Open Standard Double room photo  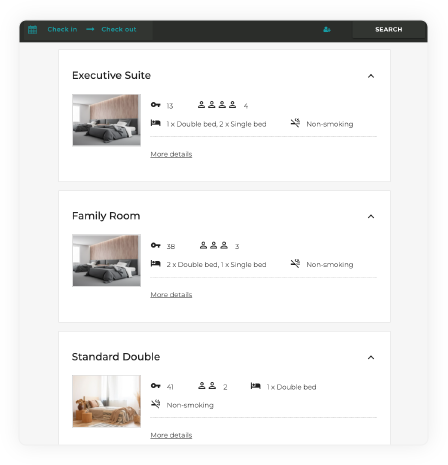(x=106, y=401)
